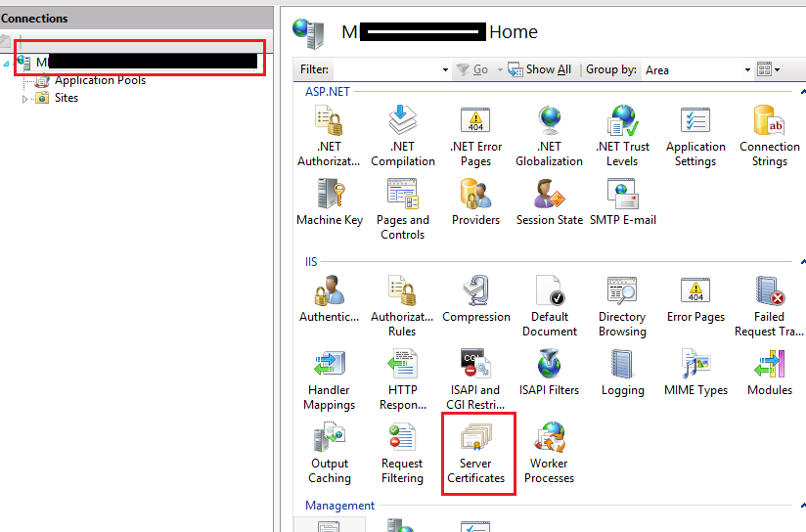
Task: Open Connection Strings feature
Action: [770, 136]
